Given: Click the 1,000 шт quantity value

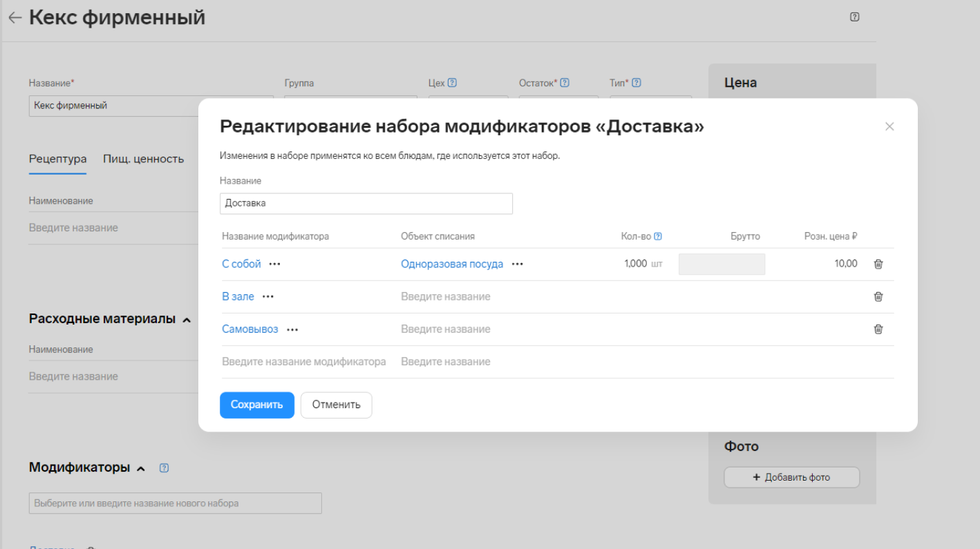Looking at the screenshot, I should pyautogui.click(x=643, y=264).
